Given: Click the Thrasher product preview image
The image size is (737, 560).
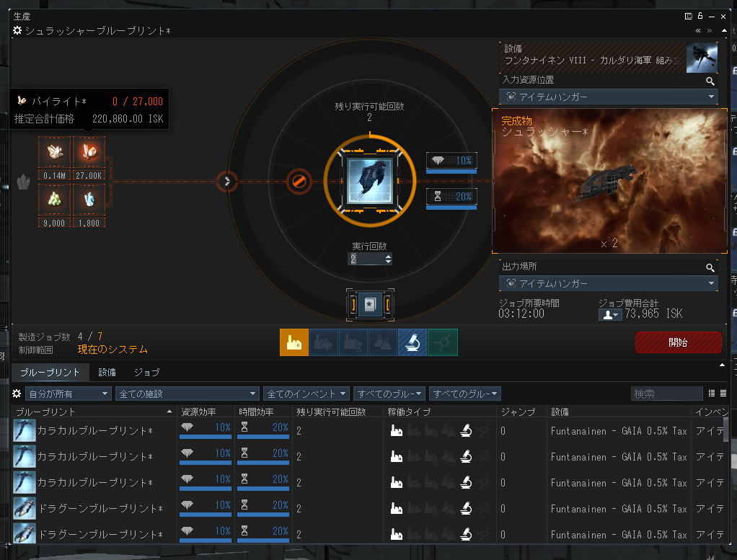Looking at the screenshot, I should tap(609, 182).
